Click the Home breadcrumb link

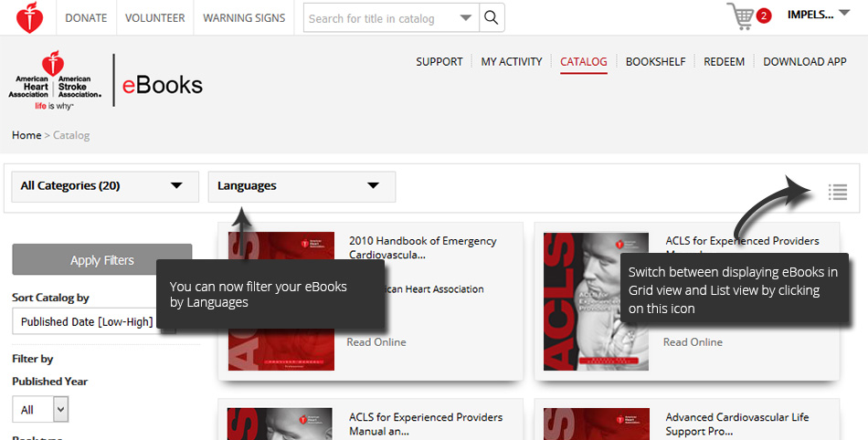(26, 135)
